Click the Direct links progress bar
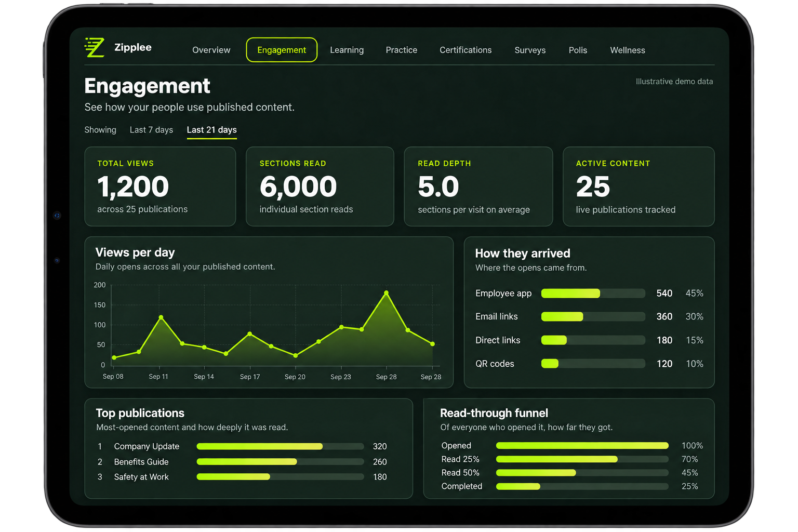798x532 pixels. [593, 340]
